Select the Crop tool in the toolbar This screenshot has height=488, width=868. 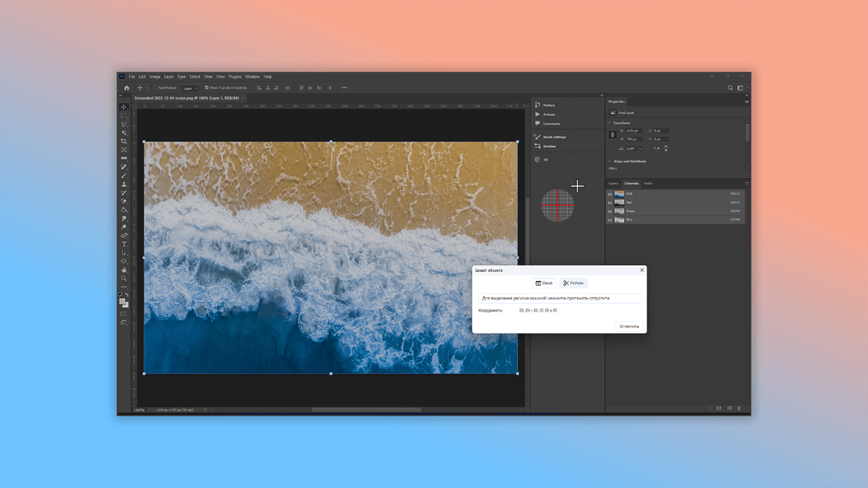point(124,142)
